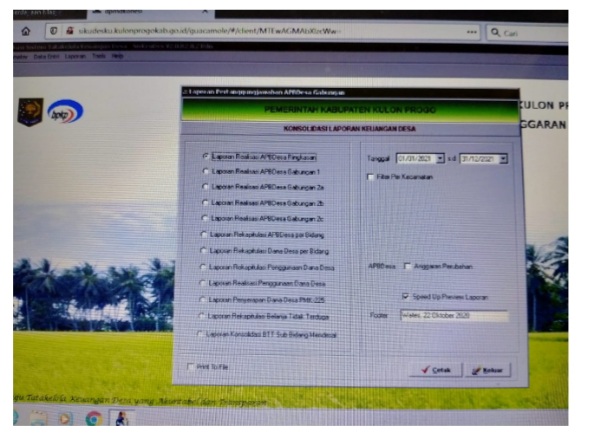Pick Laporan Realisasi APBDesa Gabungan 2c

coord(263,218)
